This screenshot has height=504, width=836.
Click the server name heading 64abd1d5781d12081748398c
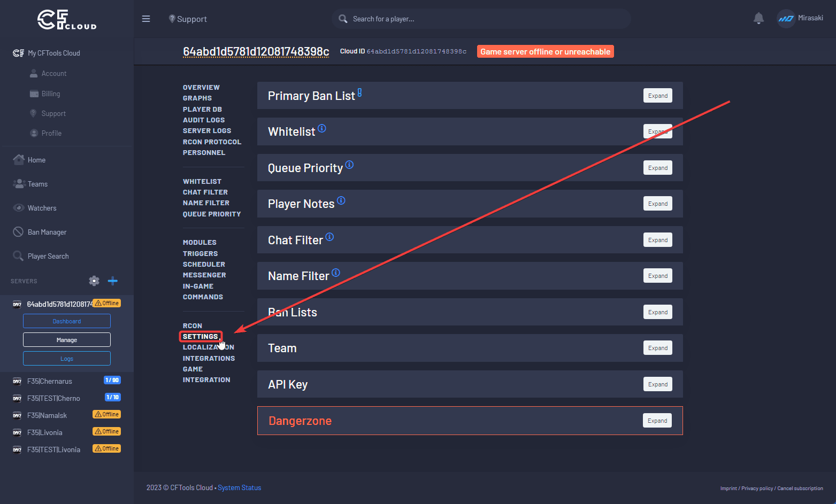[x=256, y=51]
